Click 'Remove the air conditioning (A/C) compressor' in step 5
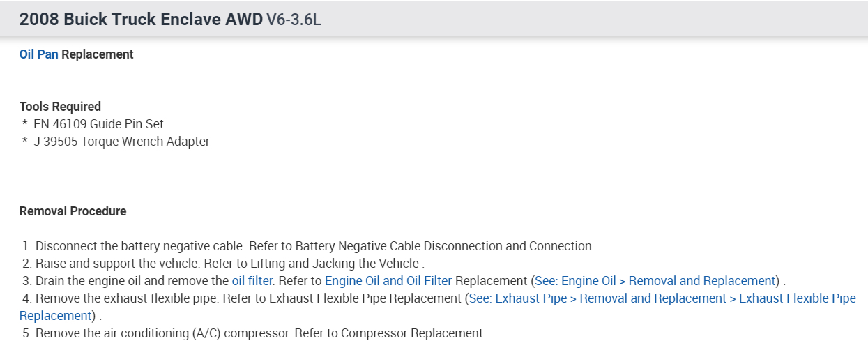The height and width of the screenshot is (357, 868). 162,333
